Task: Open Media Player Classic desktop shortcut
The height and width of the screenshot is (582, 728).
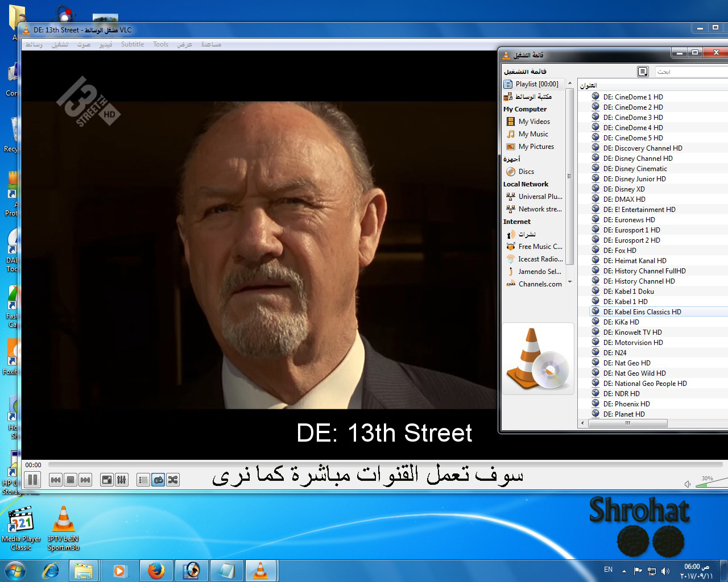Action: coord(21,528)
